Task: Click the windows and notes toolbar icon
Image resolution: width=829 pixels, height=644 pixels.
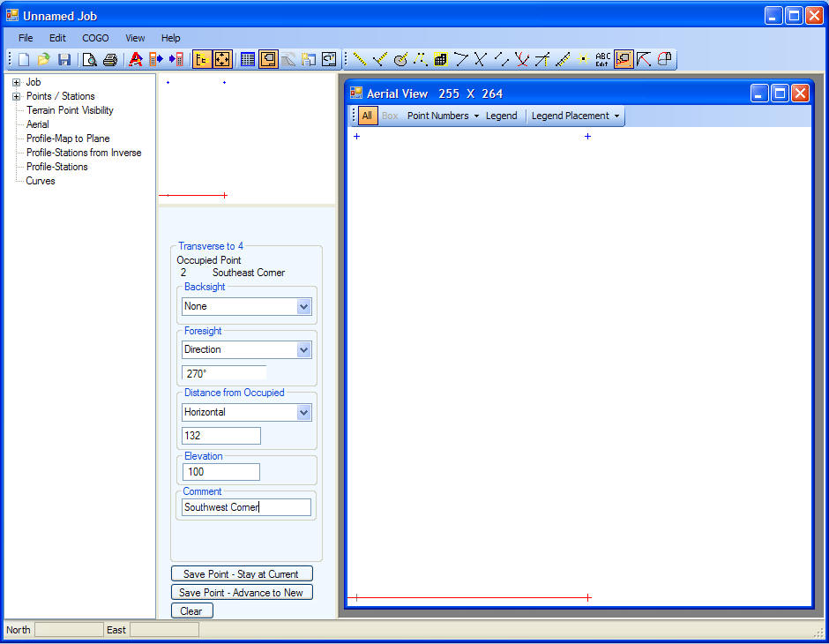Action: click(x=309, y=59)
